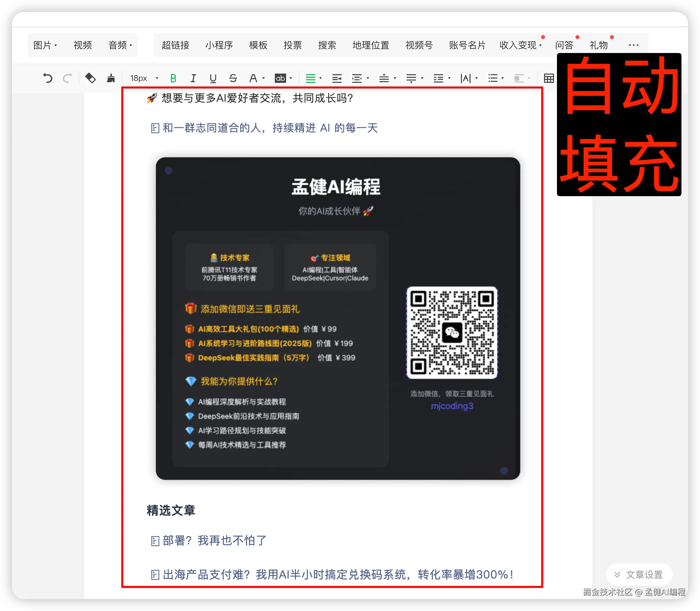Toggle italic formatting

[x=193, y=79]
